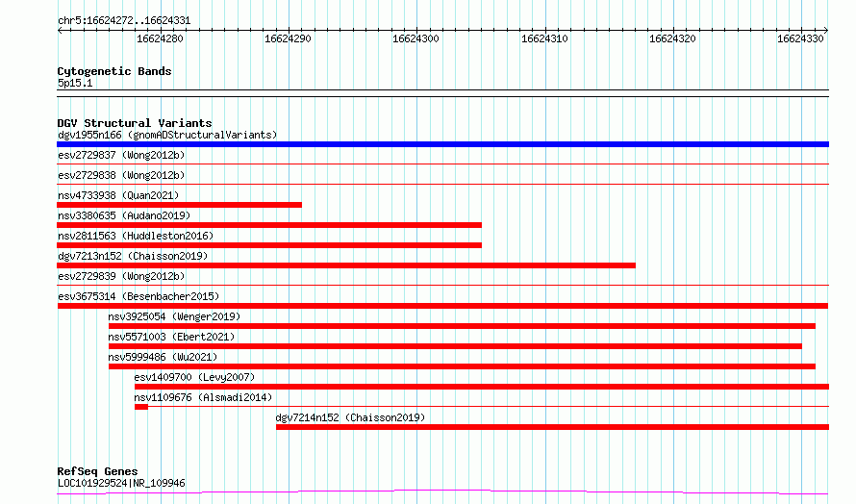Select the nsv5999486 (Wu2021) variant bar

462,366
